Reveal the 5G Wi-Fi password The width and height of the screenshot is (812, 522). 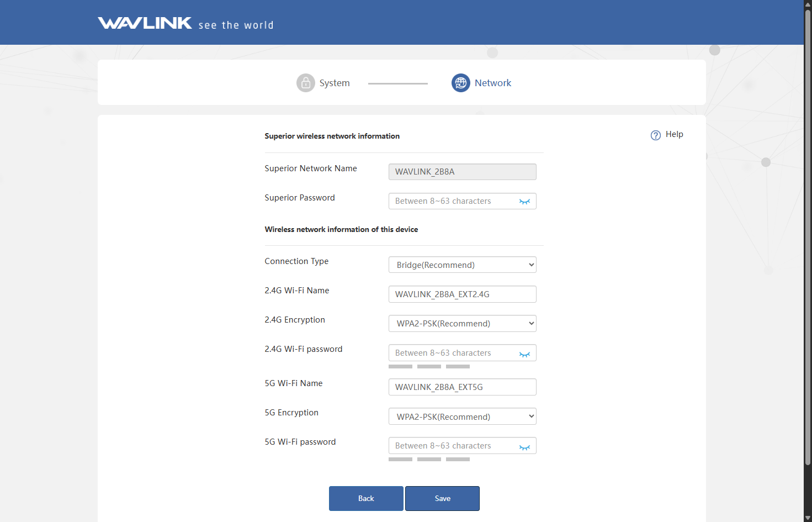click(x=524, y=446)
